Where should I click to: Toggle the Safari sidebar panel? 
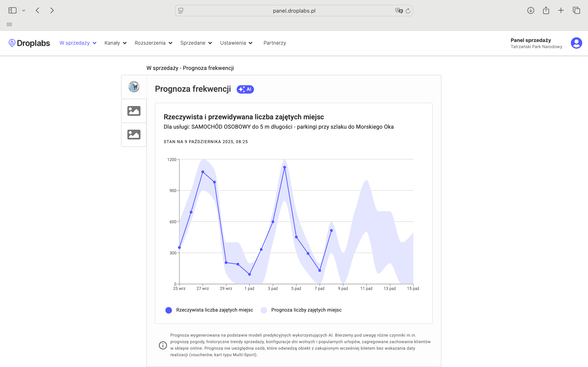(x=12, y=10)
